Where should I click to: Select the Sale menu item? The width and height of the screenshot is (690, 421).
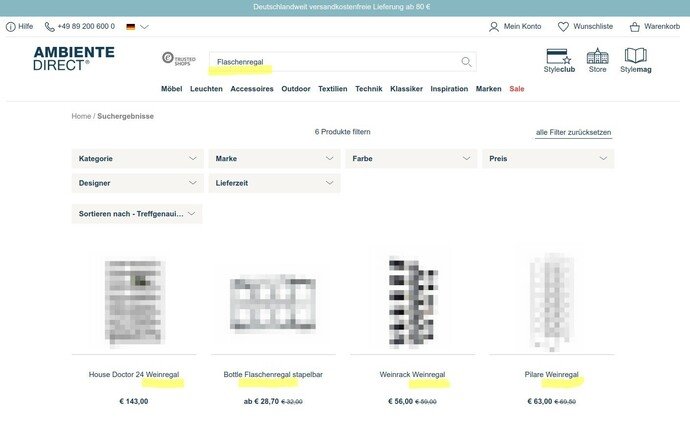[x=516, y=89]
